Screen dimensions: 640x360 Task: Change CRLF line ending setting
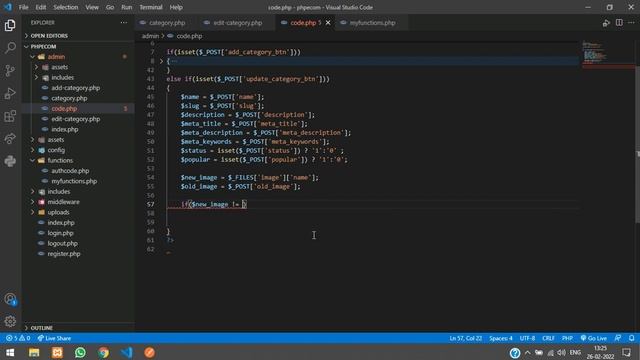[548, 338]
